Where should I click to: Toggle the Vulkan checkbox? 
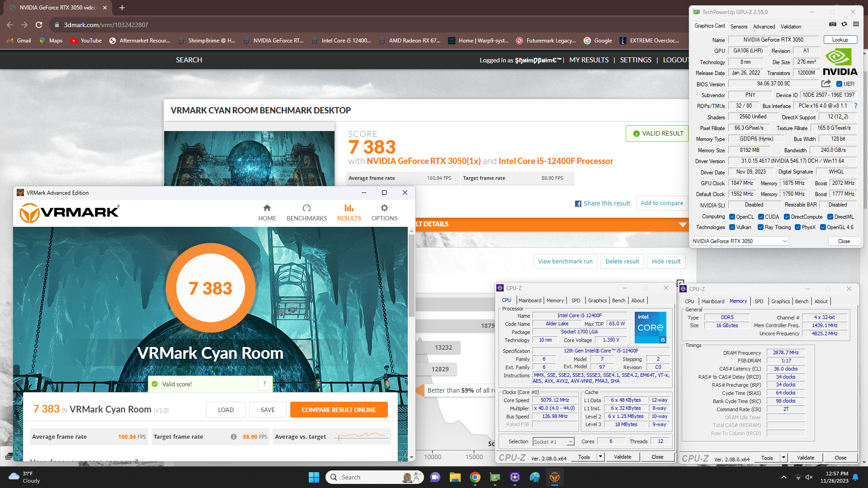coord(732,227)
